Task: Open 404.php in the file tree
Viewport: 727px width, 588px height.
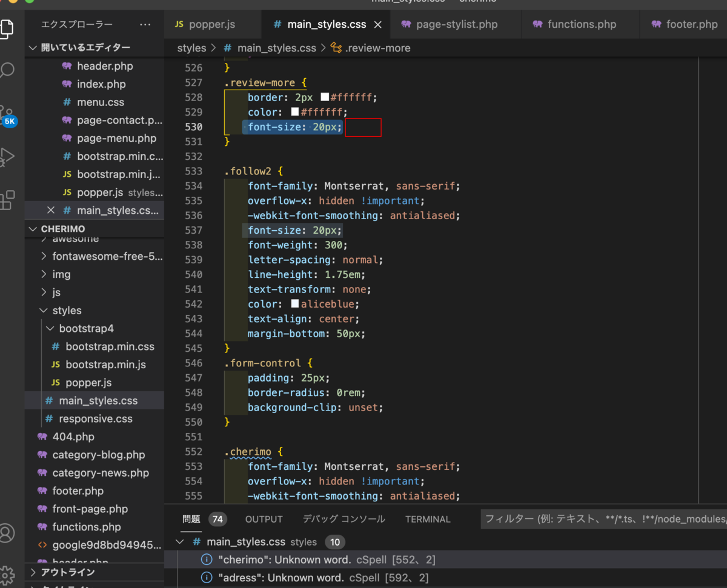Action: point(73,437)
